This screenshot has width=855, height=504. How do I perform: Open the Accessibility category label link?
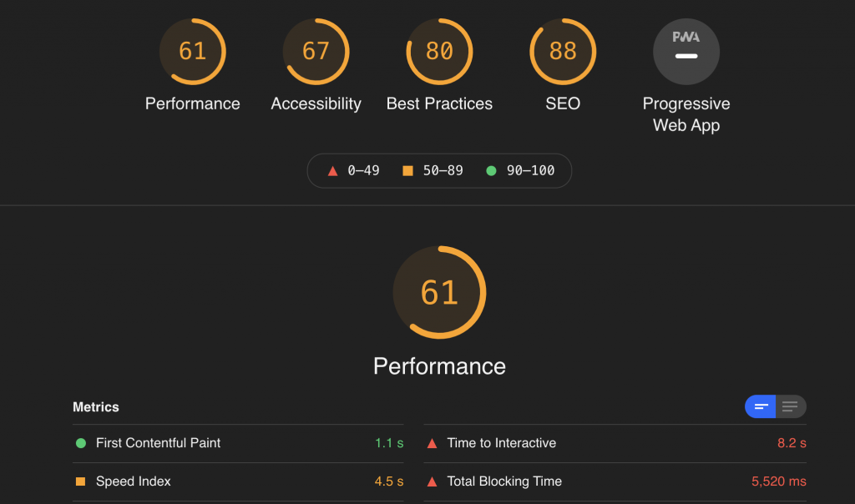coord(316,103)
